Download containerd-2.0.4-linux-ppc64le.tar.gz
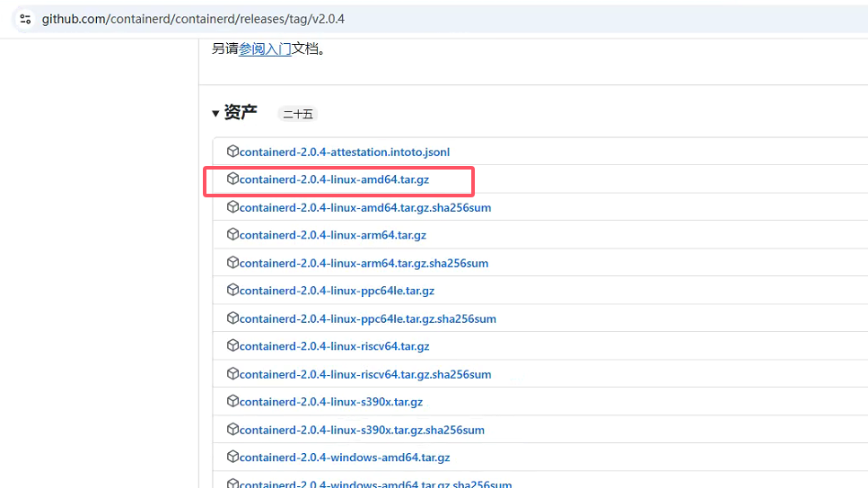The image size is (868, 488). (x=337, y=291)
